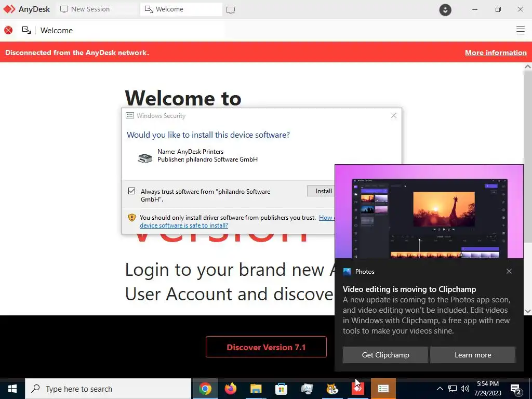Click Learn more in Photos notification

click(473, 355)
